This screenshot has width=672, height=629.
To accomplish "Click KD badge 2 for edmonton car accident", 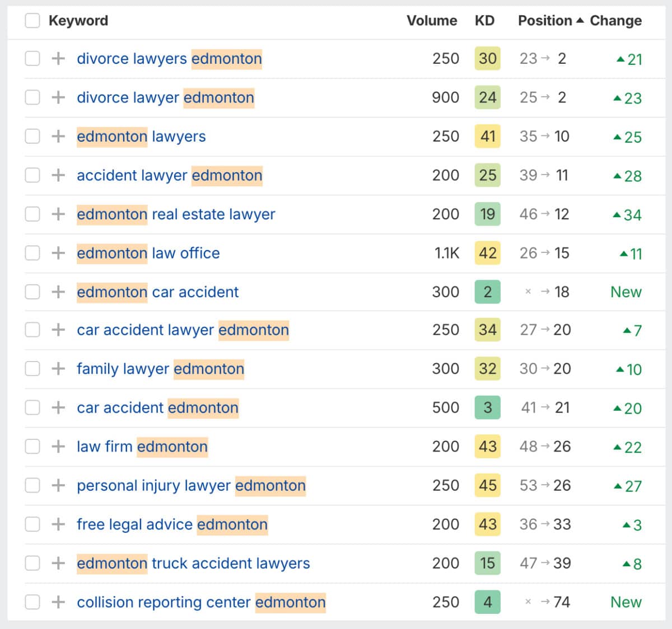I will pyautogui.click(x=487, y=292).
